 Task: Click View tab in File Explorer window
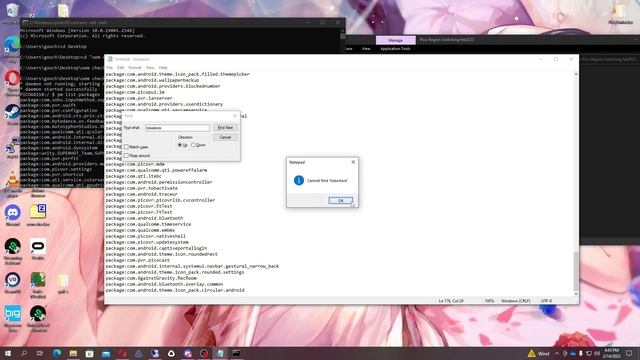tap(366, 49)
